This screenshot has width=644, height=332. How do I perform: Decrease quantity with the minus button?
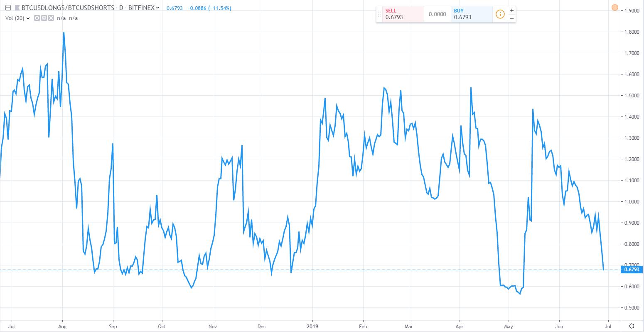[x=511, y=18]
